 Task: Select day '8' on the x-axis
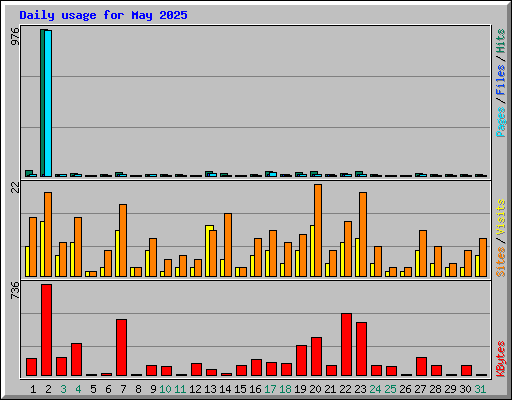(x=138, y=389)
